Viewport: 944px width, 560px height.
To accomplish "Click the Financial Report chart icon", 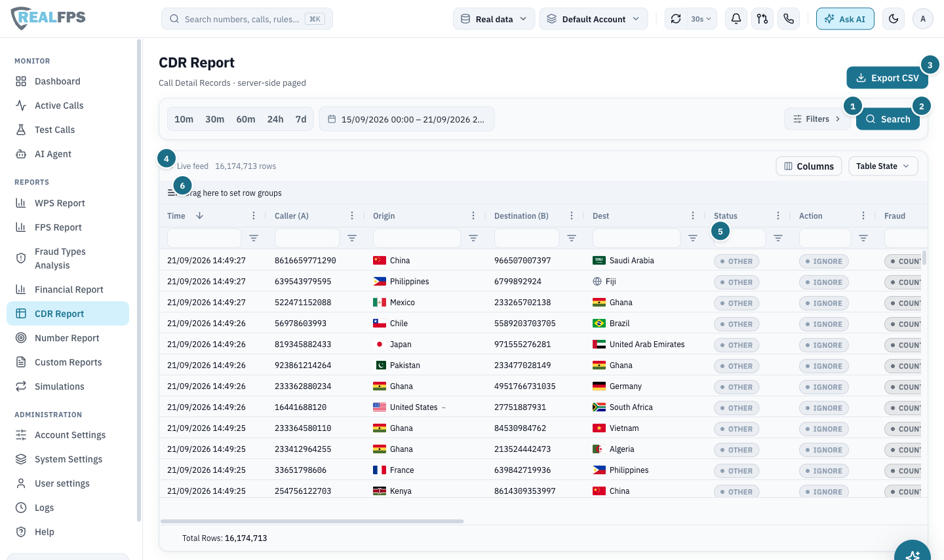I will tap(21, 289).
